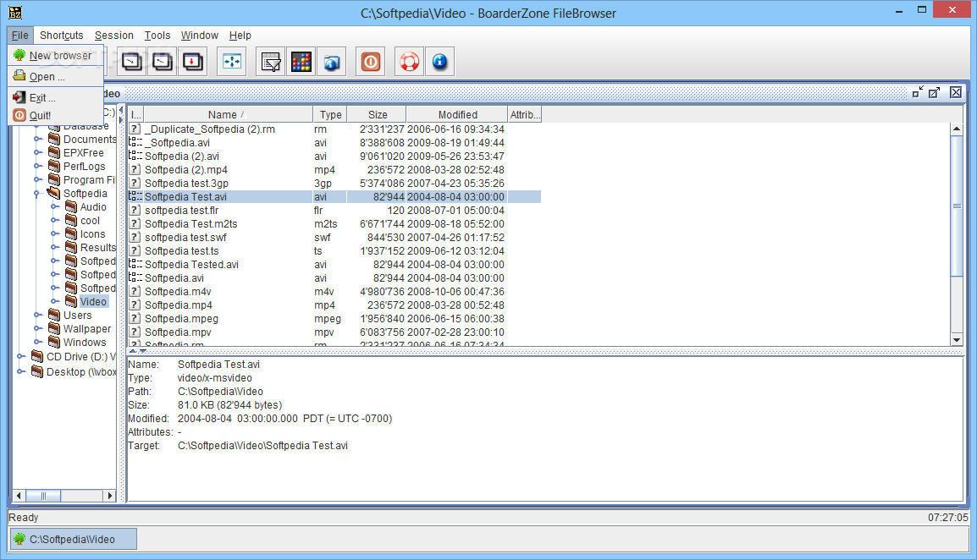Open the Window menu
Screen dimensions: 977x560
coord(200,35)
